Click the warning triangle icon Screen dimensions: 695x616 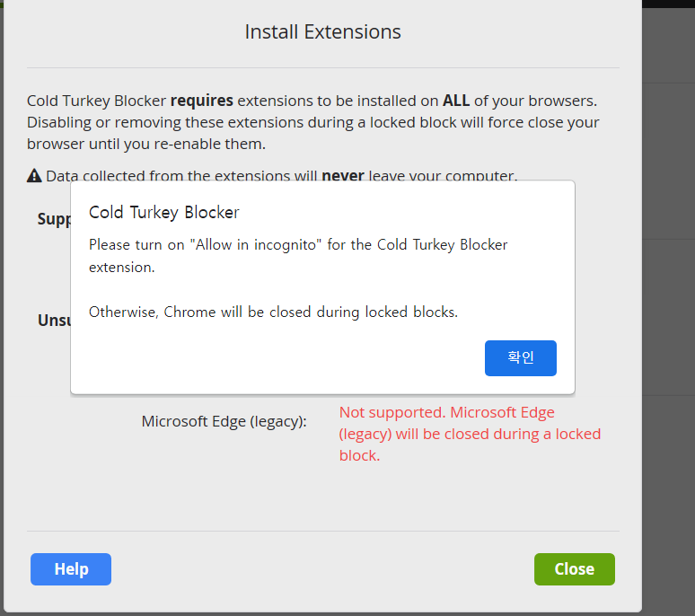pos(34,176)
